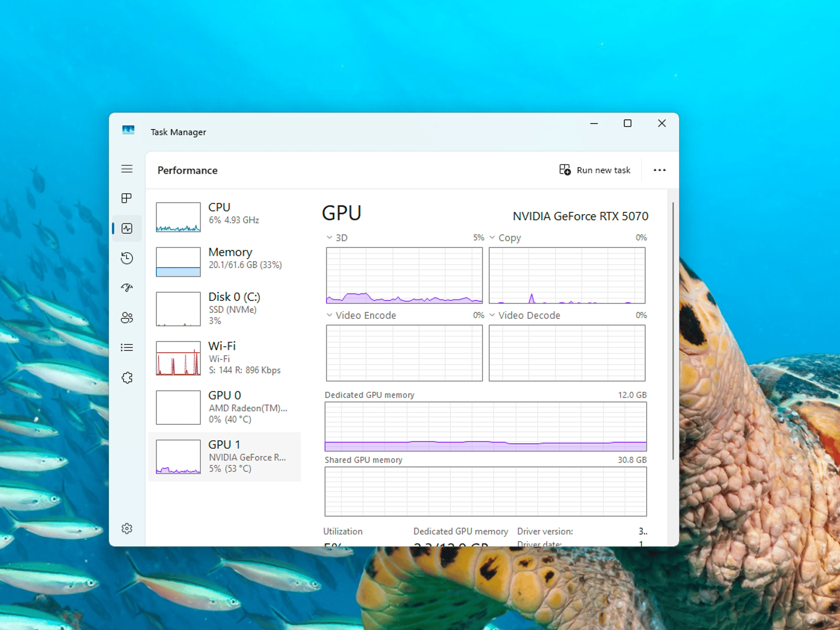Select the CPU performance entry
840x630 pixels.
click(x=225, y=217)
